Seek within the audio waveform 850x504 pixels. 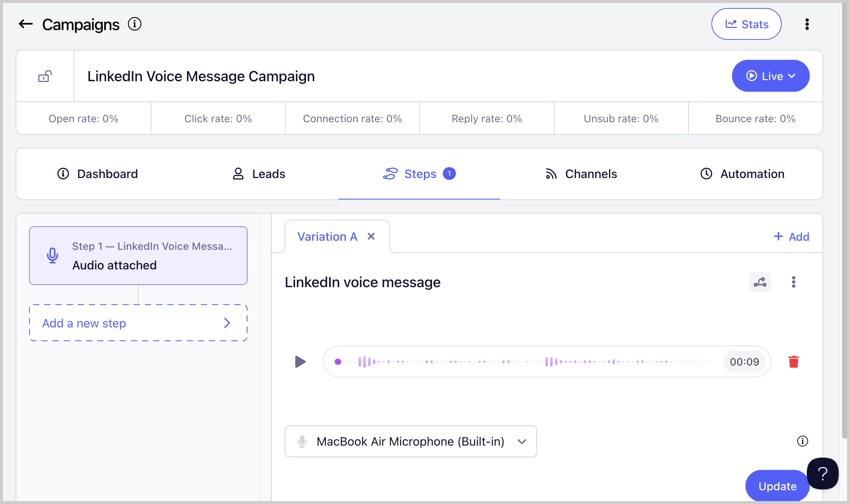click(523, 362)
